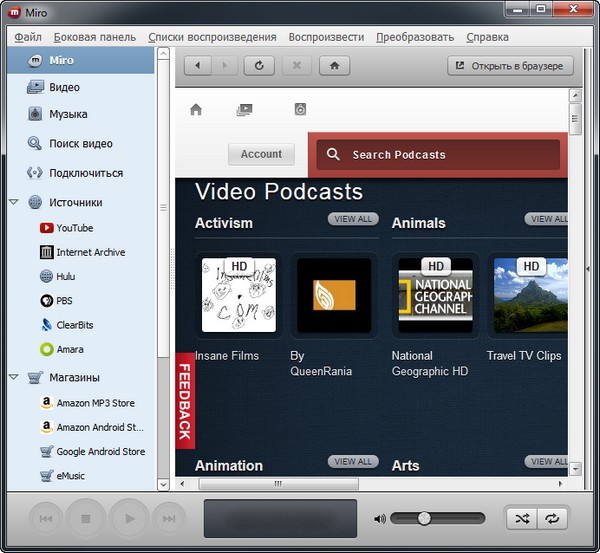Toggle repeat playback mode

[551, 518]
